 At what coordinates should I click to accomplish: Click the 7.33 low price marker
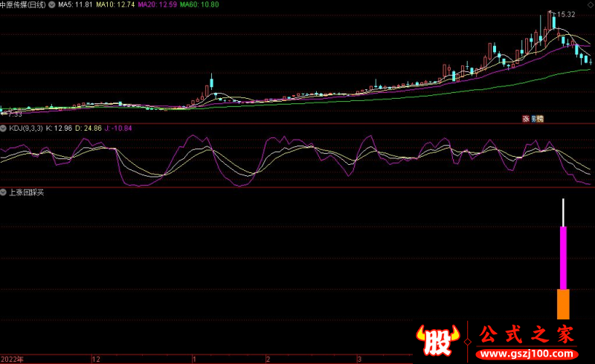[x=13, y=114]
